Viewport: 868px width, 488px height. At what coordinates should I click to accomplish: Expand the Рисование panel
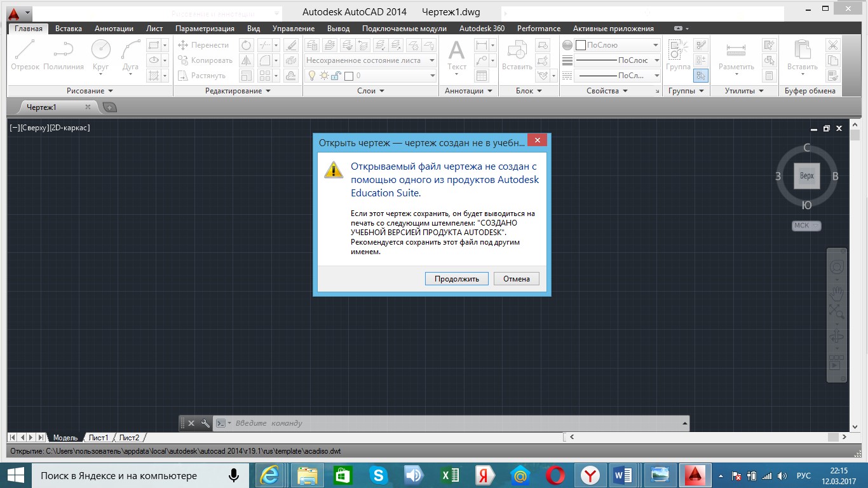(x=90, y=91)
